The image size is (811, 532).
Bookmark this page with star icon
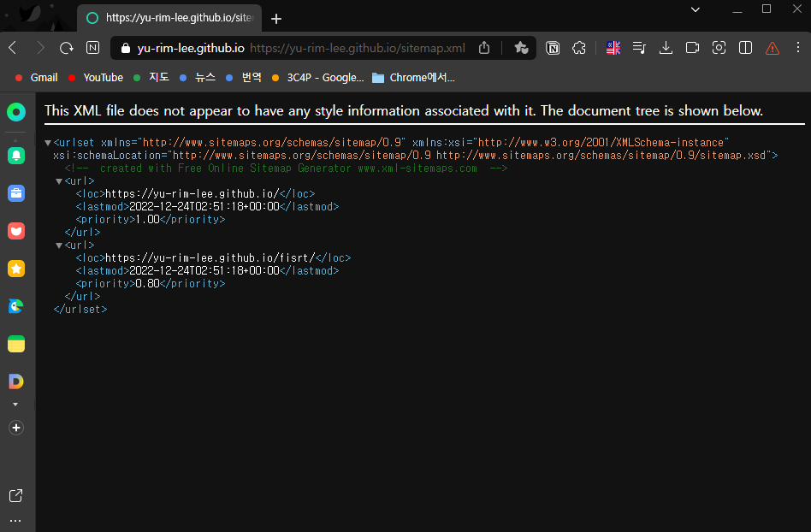pos(521,48)
